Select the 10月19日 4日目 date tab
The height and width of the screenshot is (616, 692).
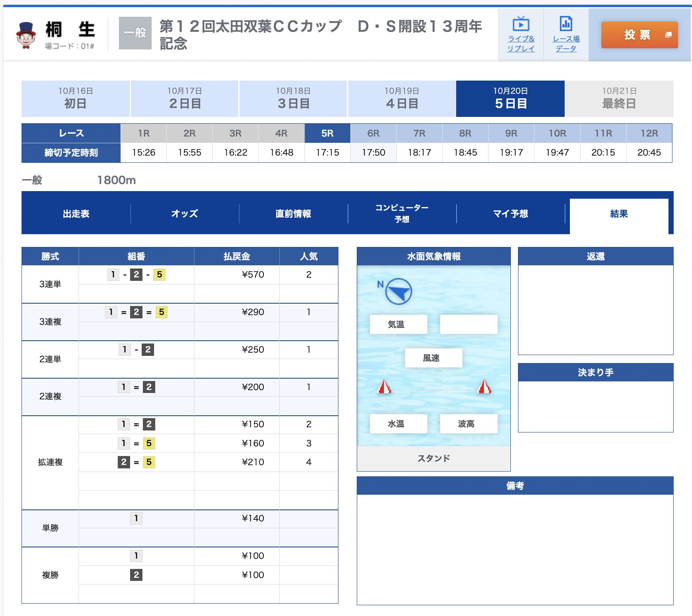tap(402, 99)
